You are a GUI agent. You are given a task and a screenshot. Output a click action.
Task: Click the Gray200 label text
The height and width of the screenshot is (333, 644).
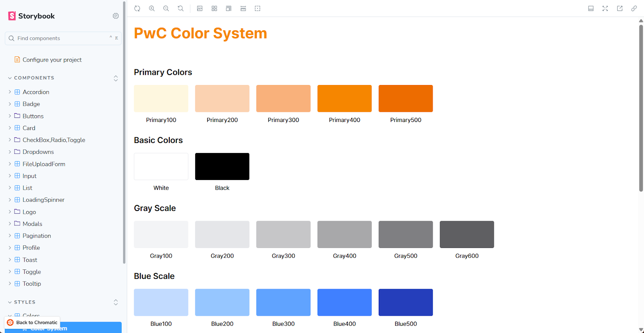tap(222, 256)
